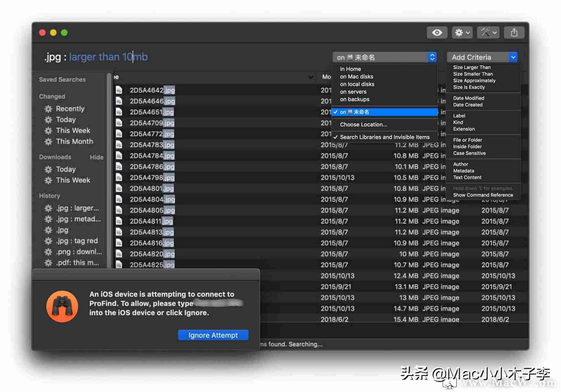The width and height of the screenshot is (561, 392).
Task: Click file icon of 2D5A4784.jpg
Action: (x=119, y=156)
